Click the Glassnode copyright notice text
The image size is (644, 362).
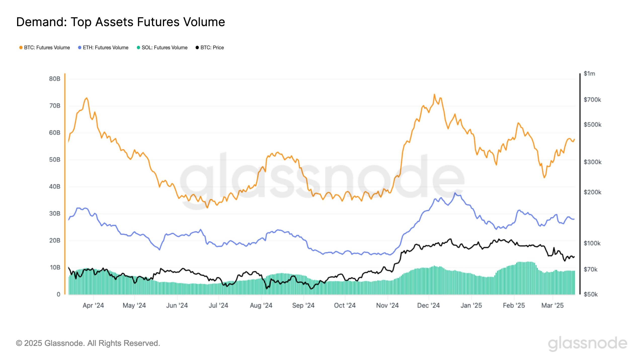coord(88,343)
